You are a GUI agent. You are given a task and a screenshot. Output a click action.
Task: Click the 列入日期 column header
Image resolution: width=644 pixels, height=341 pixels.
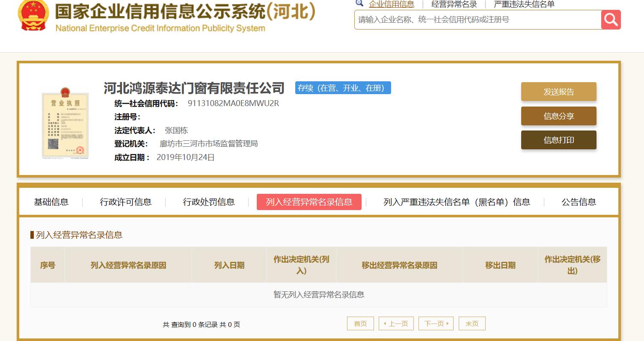point(229,265)
